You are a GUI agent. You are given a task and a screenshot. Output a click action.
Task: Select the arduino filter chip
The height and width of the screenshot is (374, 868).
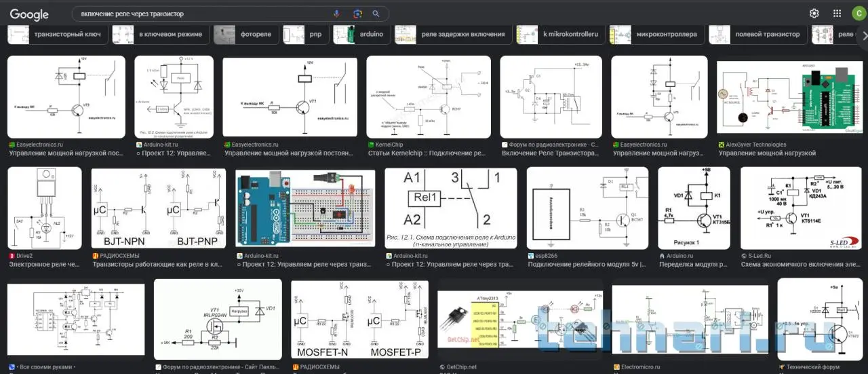click(x=360, y=34)
